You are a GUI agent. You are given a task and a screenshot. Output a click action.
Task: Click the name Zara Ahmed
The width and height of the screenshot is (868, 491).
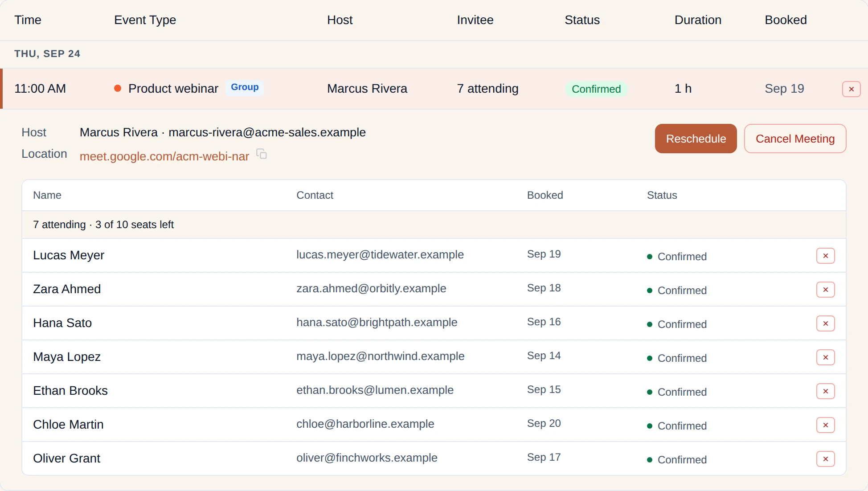67,289
